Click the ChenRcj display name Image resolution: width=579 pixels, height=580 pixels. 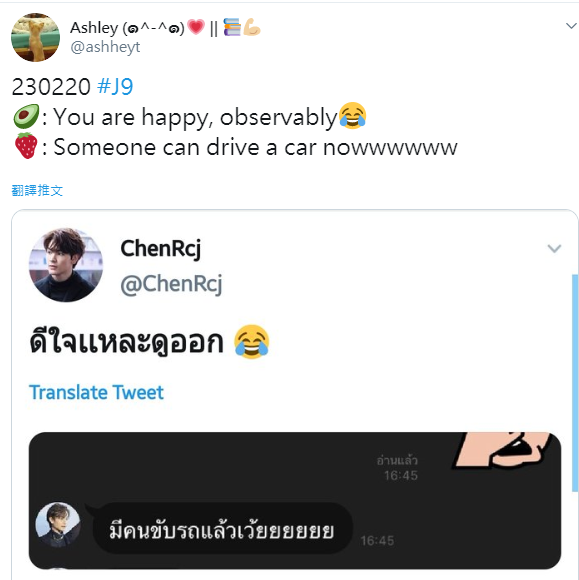[x=161, y=249]
